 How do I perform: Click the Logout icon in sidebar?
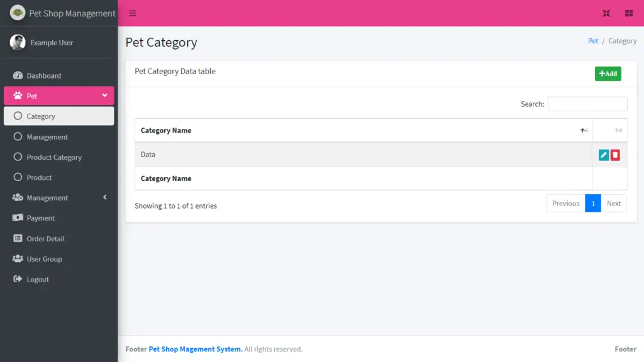pyautogui.click(x=16, y=279)
